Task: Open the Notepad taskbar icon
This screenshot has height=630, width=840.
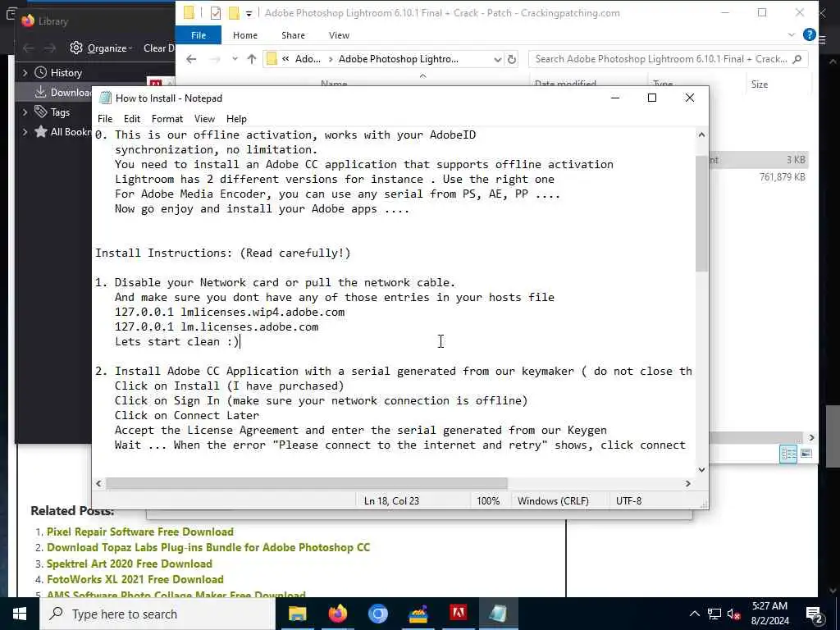Action: click(498, 614)
